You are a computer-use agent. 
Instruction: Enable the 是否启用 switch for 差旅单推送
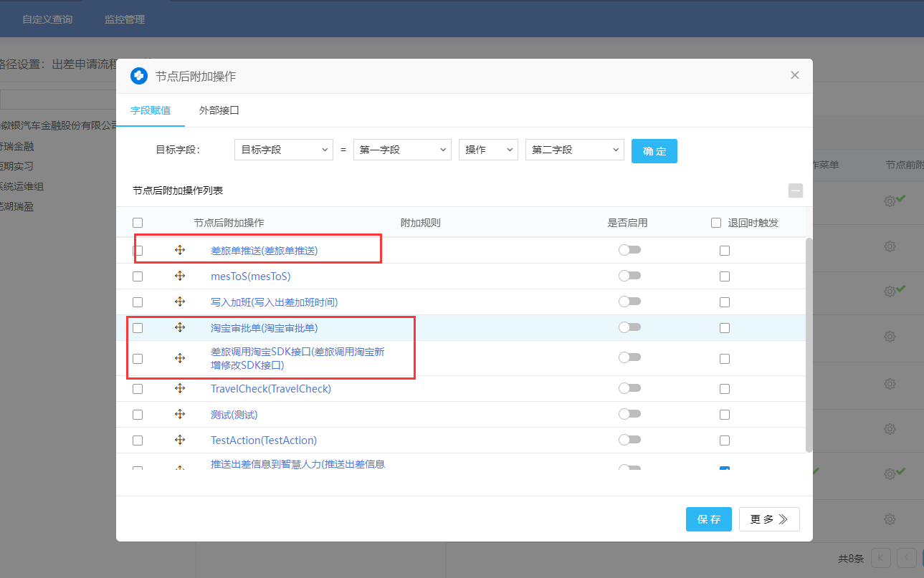[x=629, y=250]
